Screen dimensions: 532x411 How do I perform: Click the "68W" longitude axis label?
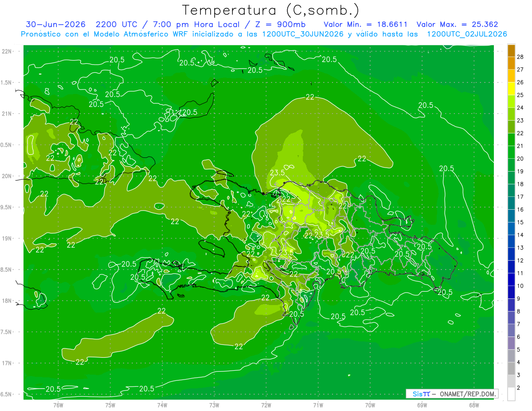tap(473, 405)
